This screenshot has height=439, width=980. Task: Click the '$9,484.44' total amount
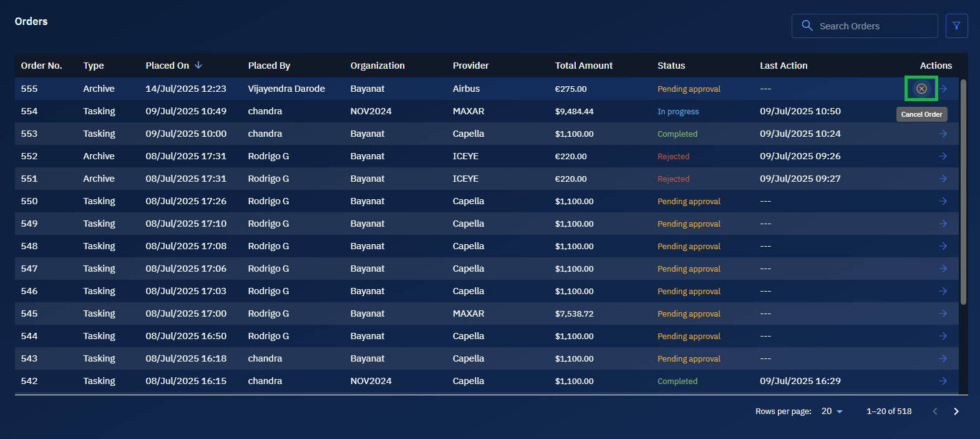coord(575,111)
